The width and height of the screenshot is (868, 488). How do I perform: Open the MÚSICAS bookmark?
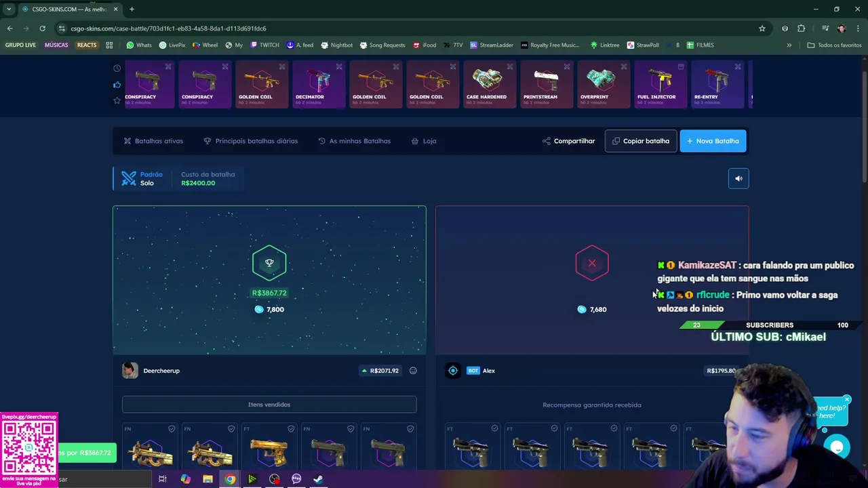tap(56, 45)
